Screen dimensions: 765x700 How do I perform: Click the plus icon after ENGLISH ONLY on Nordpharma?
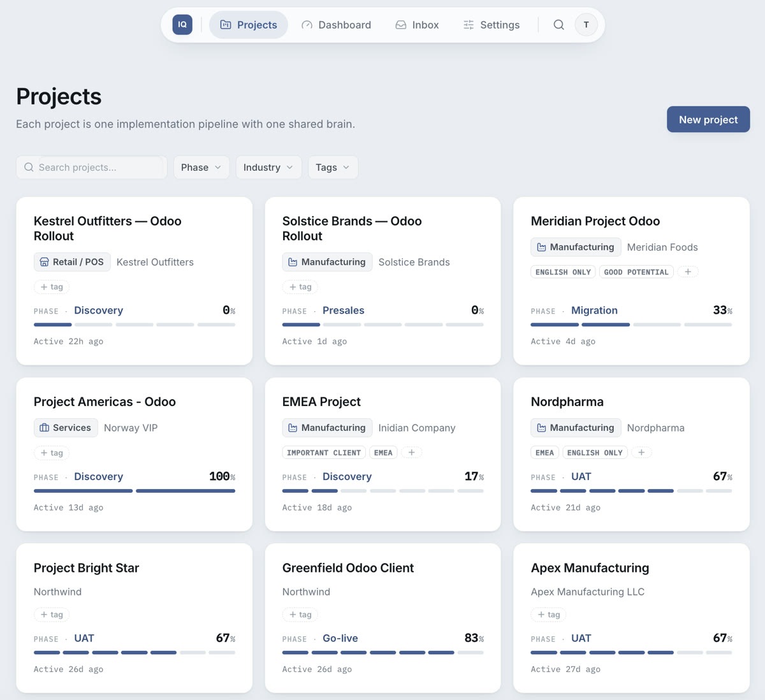point(641,453)
